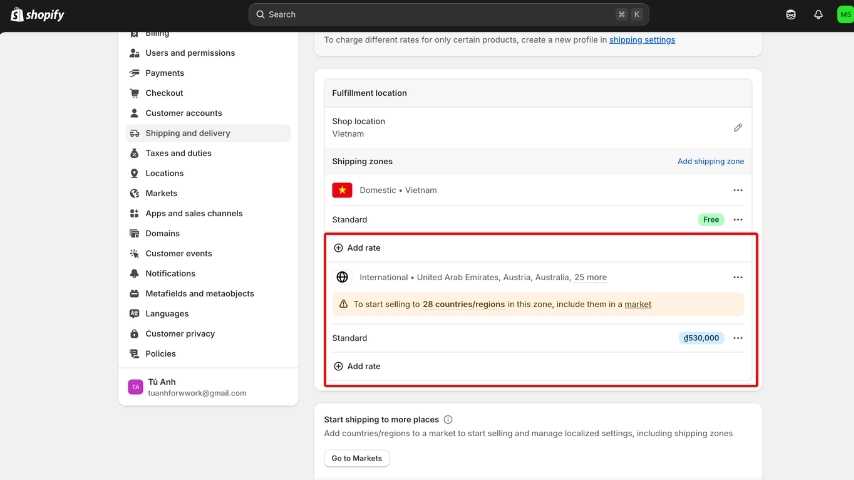The height and width of the screenshot is (480, 854).
Task: Show info about shipping to more places
Action: click(448, 420)
